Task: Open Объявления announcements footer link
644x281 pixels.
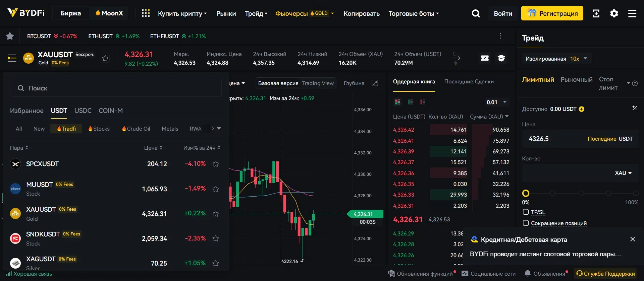Action: pos(546,274)
